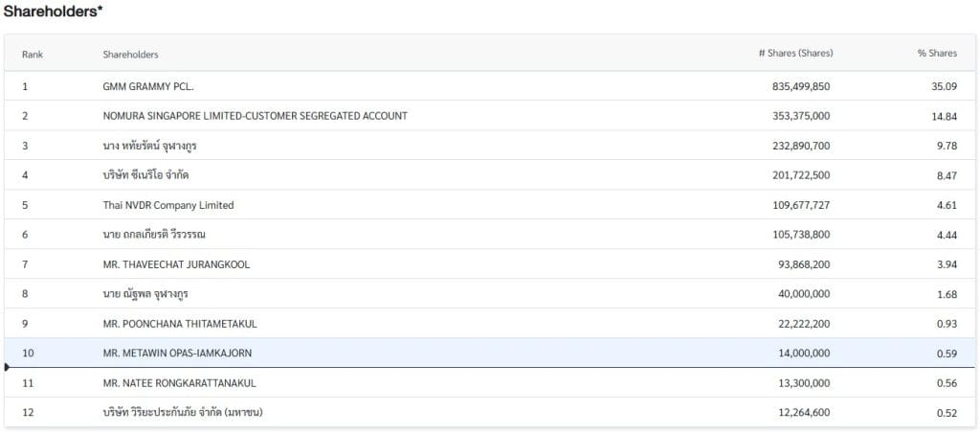Select highlighted MR. METAWIN OPAS-IAMKAJORN row

tap(178, 354)
